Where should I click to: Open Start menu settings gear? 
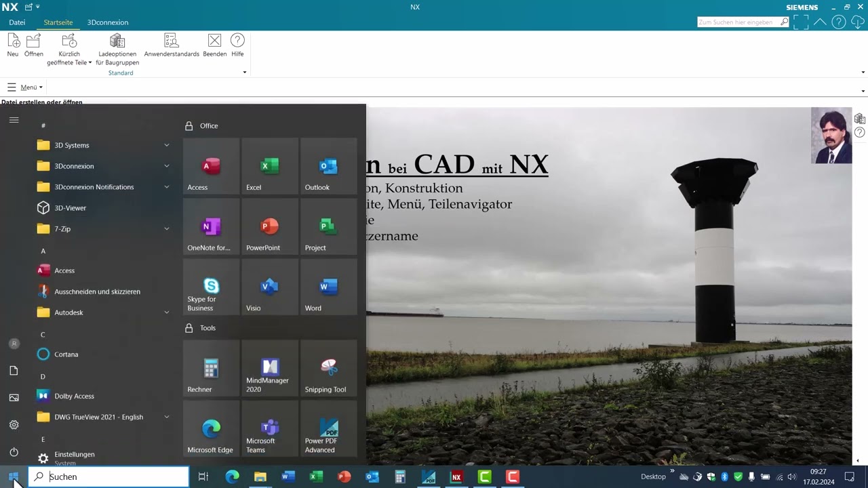click(14, 425)
